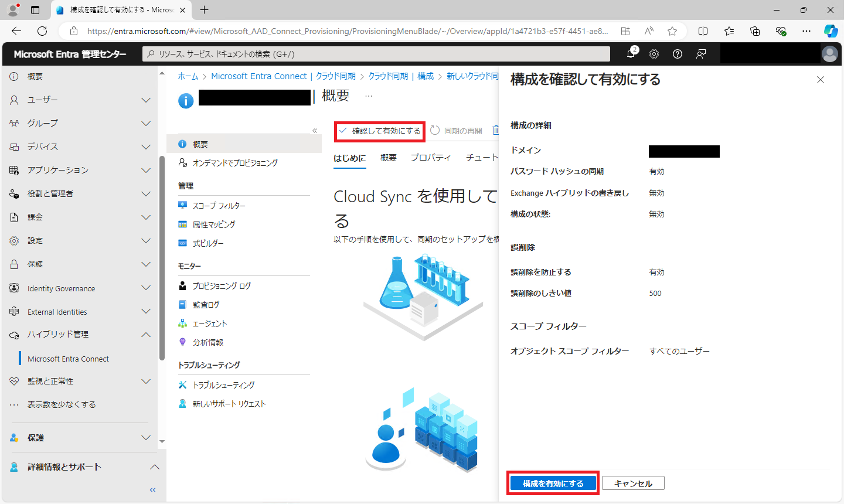Open the Edge Copilot icon
Image resolution: width=844 pixels, height=504 pixels.
point(831,31)
